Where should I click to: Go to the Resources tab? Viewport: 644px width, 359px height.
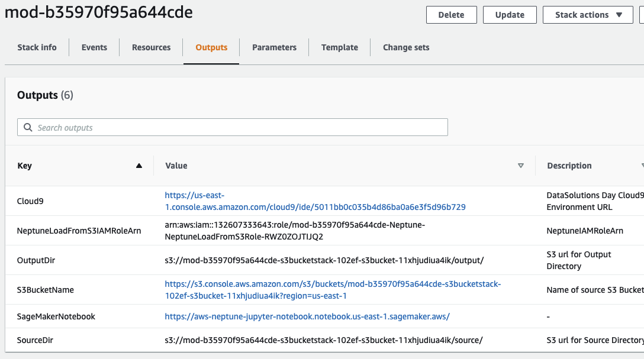[x=151, y=47]
